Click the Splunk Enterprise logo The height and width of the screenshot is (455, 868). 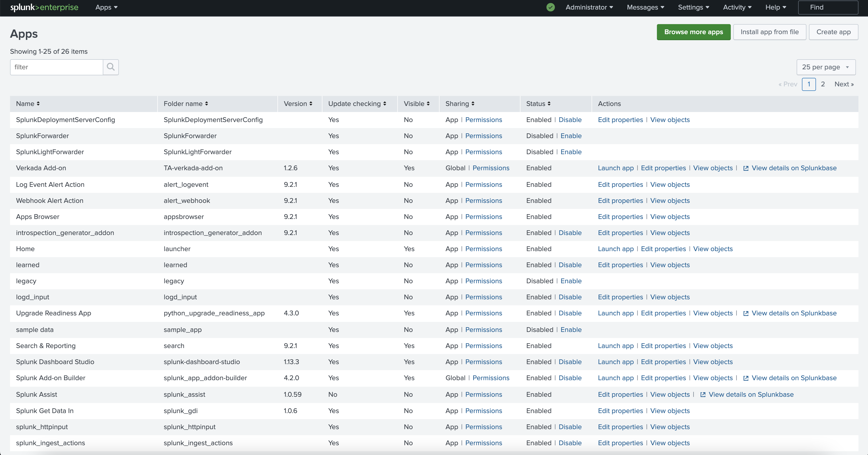pos(44,8)
